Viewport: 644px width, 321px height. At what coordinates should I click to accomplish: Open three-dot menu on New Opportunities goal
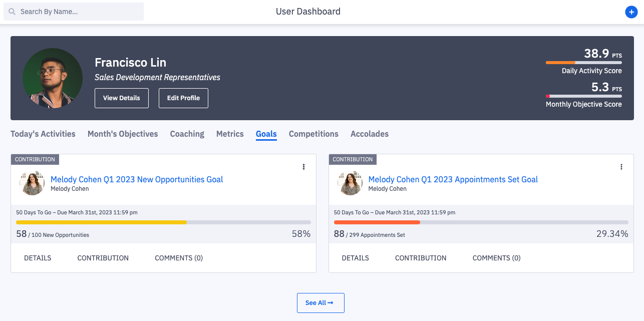click(x=303, y=167)
